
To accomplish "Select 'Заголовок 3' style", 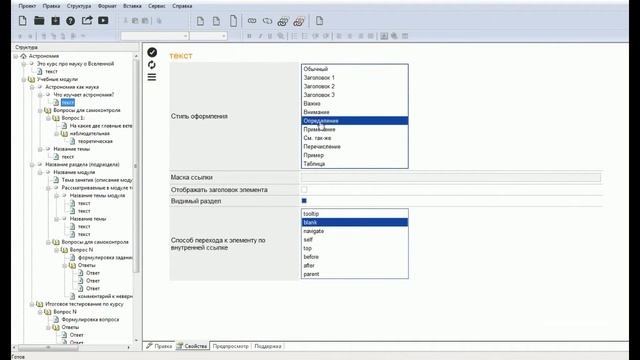I will (355, 95).
